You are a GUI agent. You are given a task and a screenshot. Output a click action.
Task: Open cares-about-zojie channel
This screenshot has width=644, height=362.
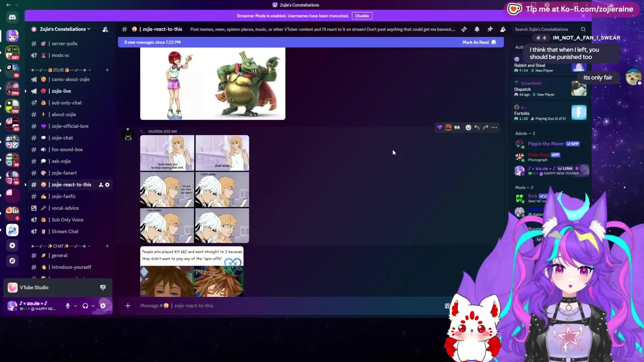coord(69,79)
